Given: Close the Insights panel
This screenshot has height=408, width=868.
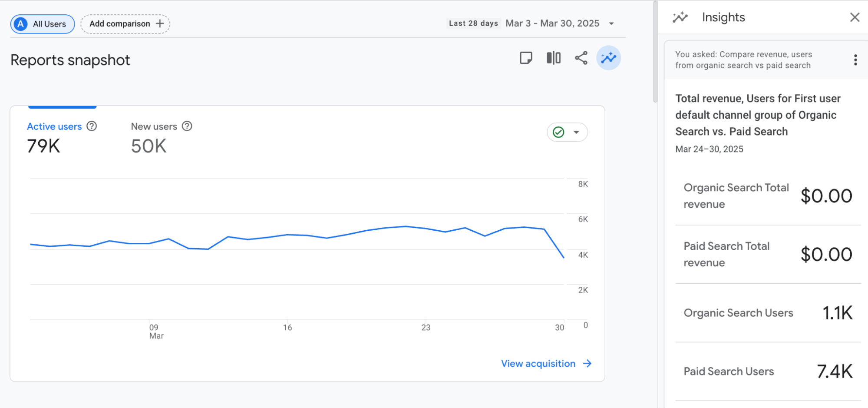Looking at the screenshot, I should tap(855, 17).
